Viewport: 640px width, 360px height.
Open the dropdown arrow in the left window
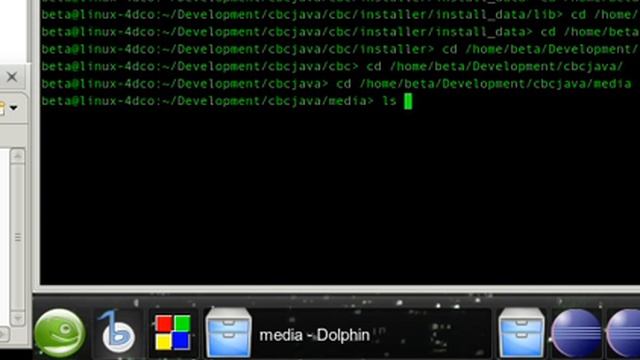click(x=13, y=108)
